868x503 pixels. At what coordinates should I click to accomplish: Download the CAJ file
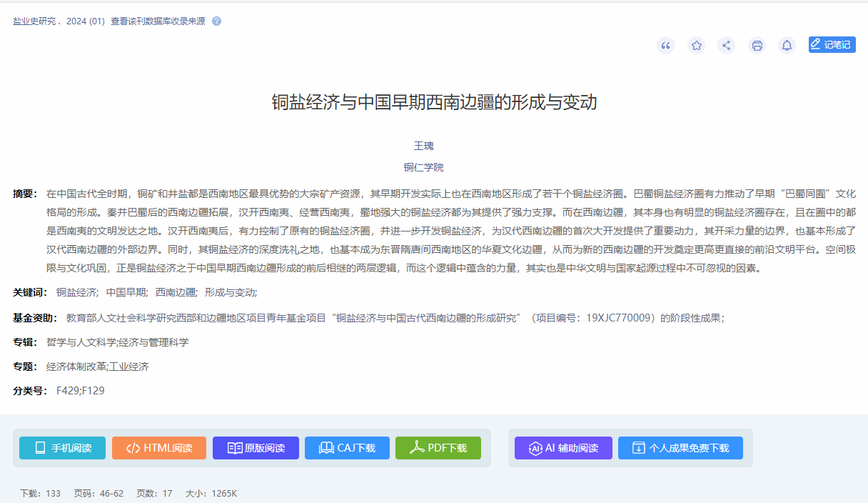pos(347,448)
